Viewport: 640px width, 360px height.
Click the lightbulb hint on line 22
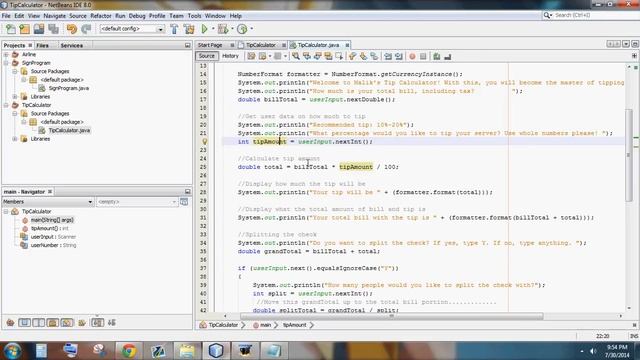click(205, 142)
